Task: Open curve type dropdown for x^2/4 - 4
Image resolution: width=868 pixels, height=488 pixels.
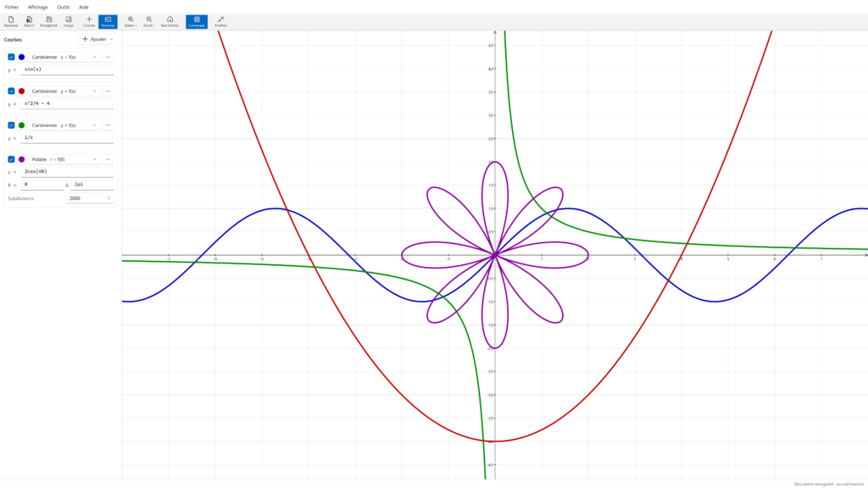Action: 64,91
